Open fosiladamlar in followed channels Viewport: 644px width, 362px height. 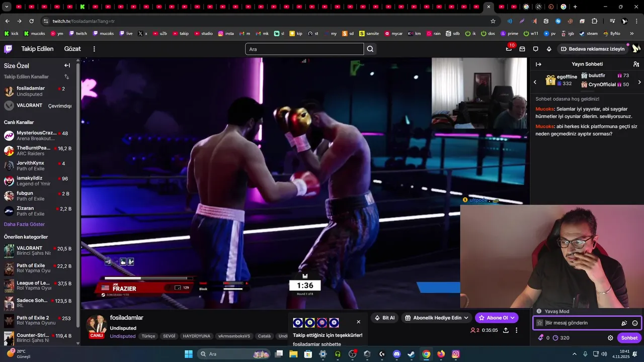point(39,91)
